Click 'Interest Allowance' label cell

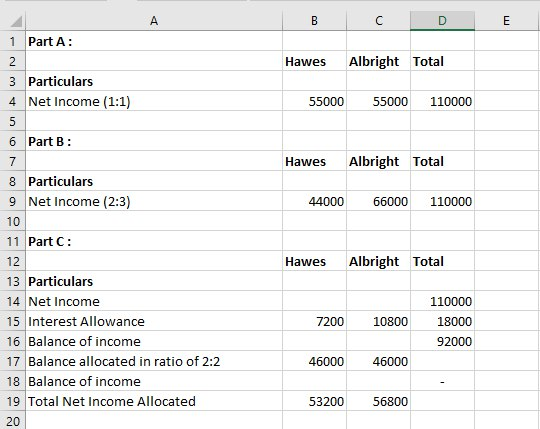154,321
